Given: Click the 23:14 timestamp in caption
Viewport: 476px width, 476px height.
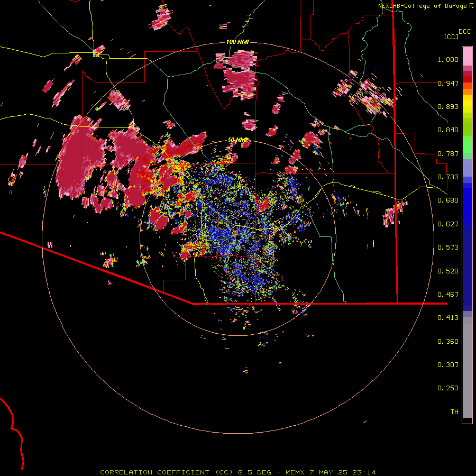Looking at the screenshot, I should (364, 472).
